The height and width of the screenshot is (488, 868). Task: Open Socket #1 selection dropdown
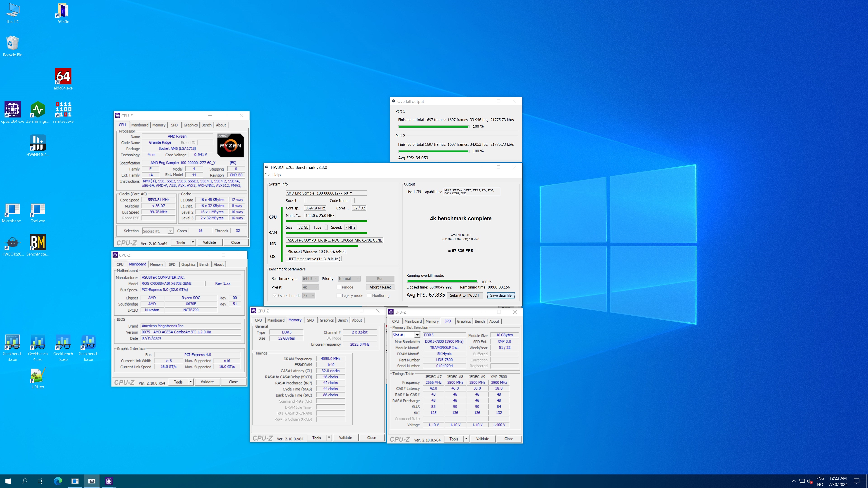pos(157,231)
